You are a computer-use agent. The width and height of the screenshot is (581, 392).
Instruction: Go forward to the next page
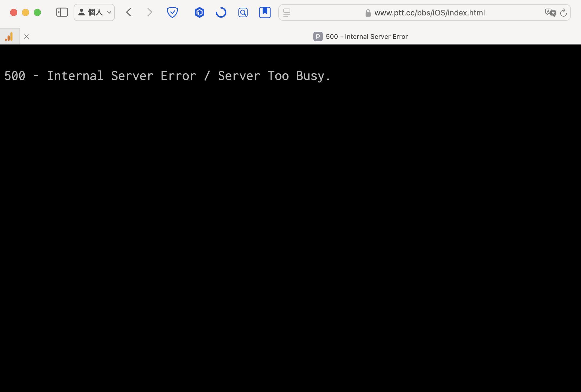(x=150, y=12)
